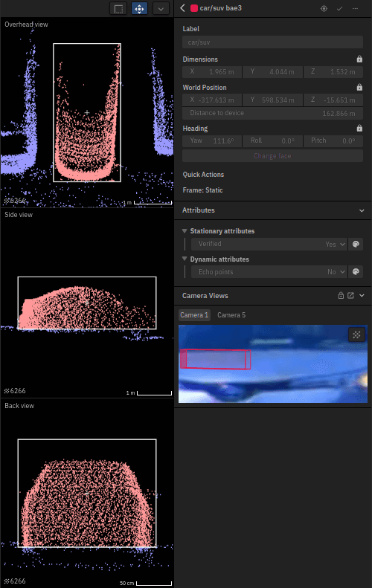Edit the Roll value 0.0°
This screenshot has width=372, height=588.
coord(272,140)
